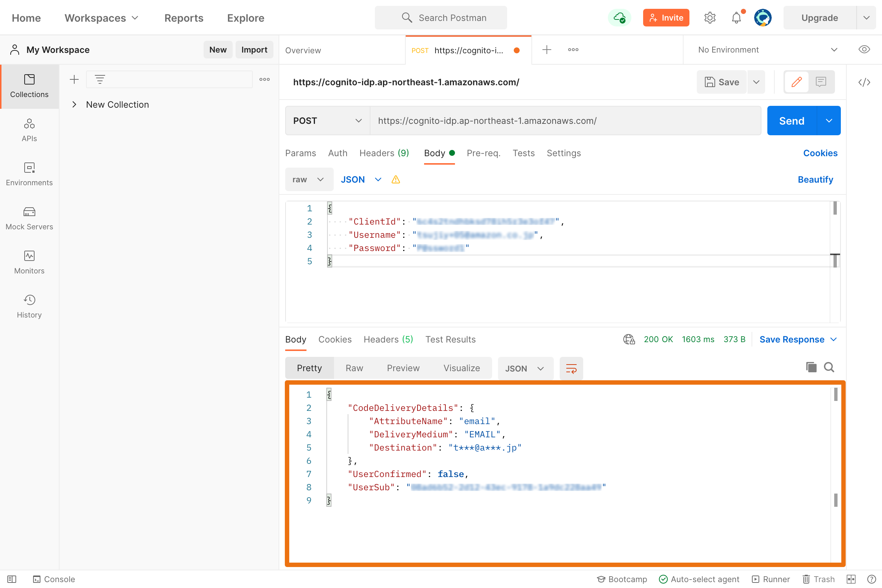Open the Monitors sidebar panel
The height and width of the screenshot is (588, 882).
[29, 262]
